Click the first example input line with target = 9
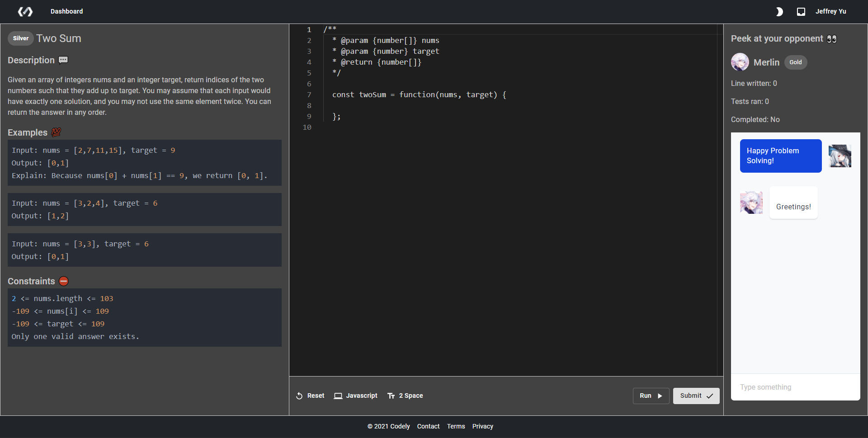Viewport: 868px width, 438px height. (93, 151)
